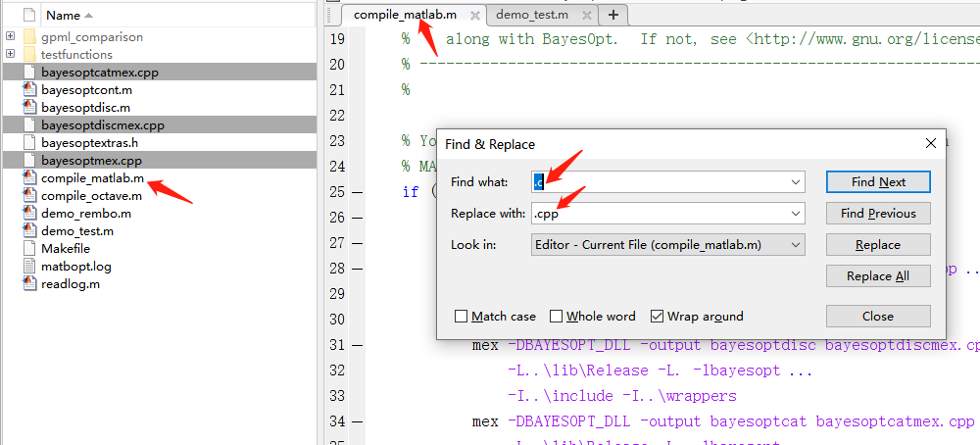Expand the testfunctions folder tree node
980x445 pixels.
10,54
